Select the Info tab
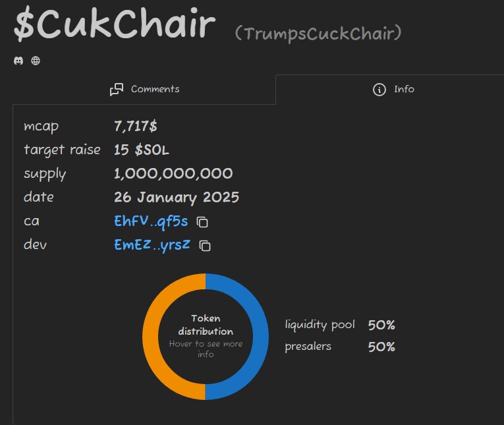 pos(393,89)
